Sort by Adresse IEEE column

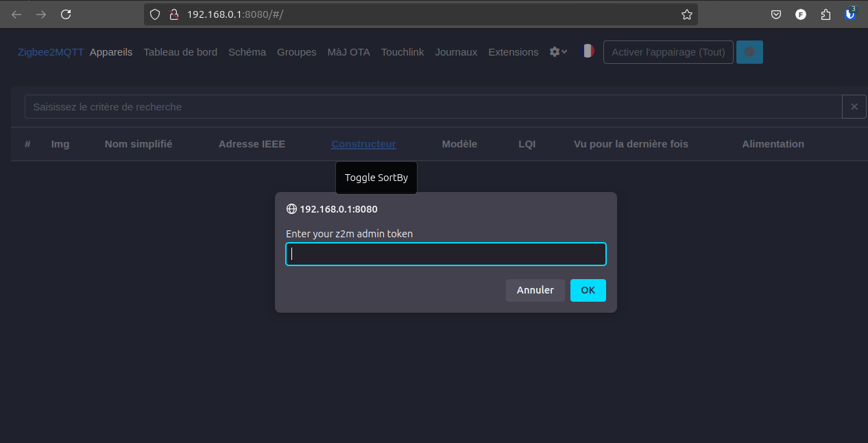coord(252,144)
